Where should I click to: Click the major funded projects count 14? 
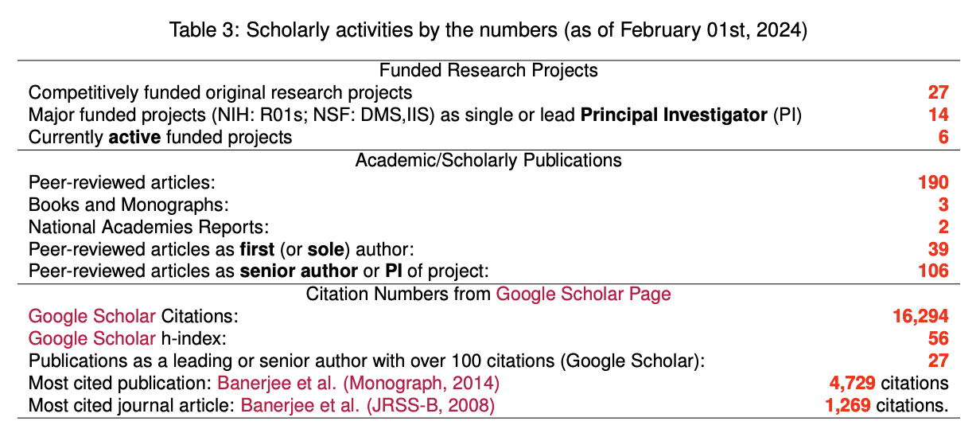point(939,115)
